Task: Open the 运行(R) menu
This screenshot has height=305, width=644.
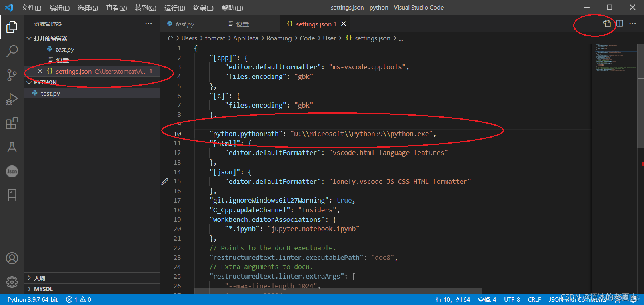Action: pyautogui.click(x=175, y=8)
